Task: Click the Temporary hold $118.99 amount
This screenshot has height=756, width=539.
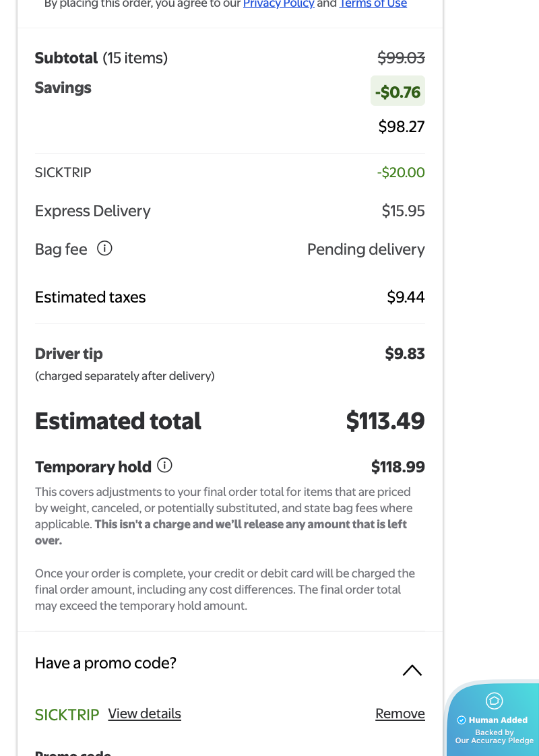Action: coord(398,467)
